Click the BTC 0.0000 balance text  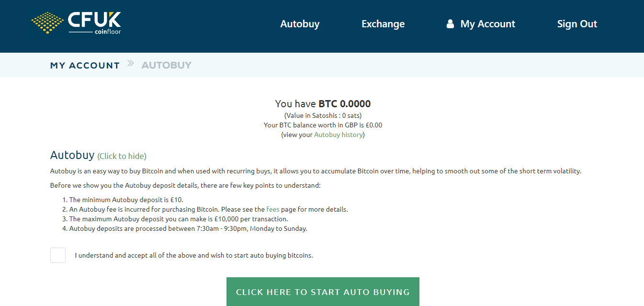[x=344, y=104]
